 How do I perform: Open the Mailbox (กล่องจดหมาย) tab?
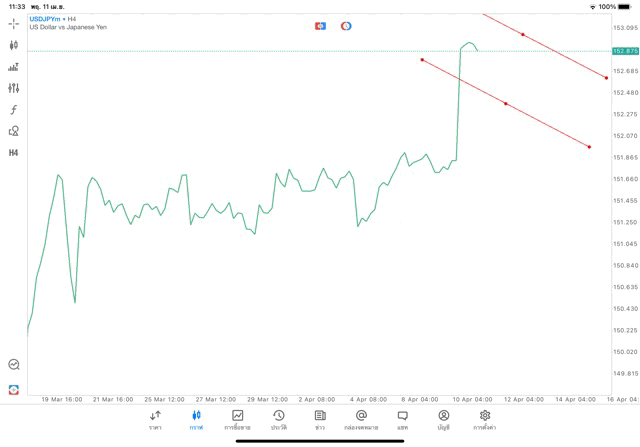[361, 419]
